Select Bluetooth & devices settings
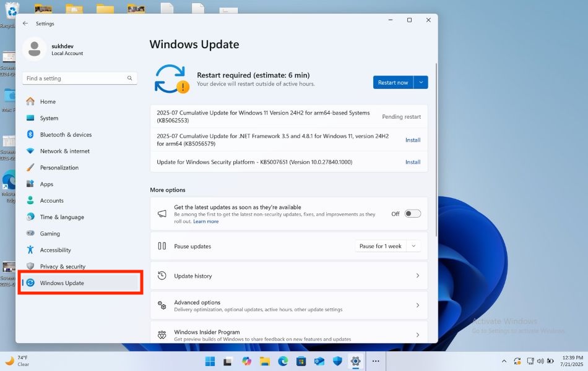 pos(64,134)
